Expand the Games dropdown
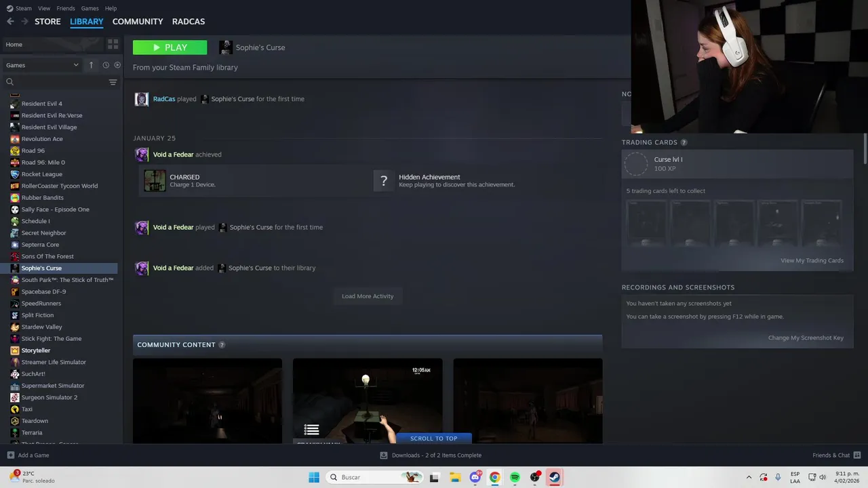This screenshot has height=488, width=868. (x=42, y=65)
